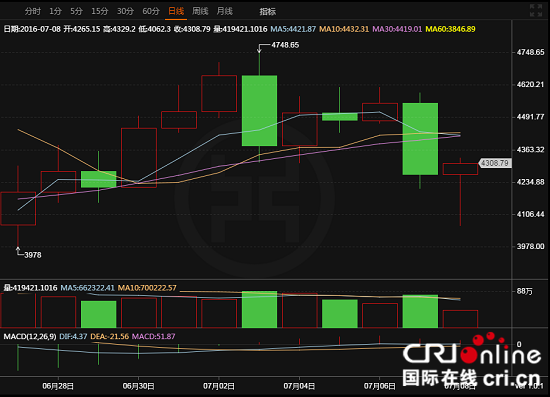Open the 60分 interval chart
550x397 pixels.
click(x=151, y=11)
